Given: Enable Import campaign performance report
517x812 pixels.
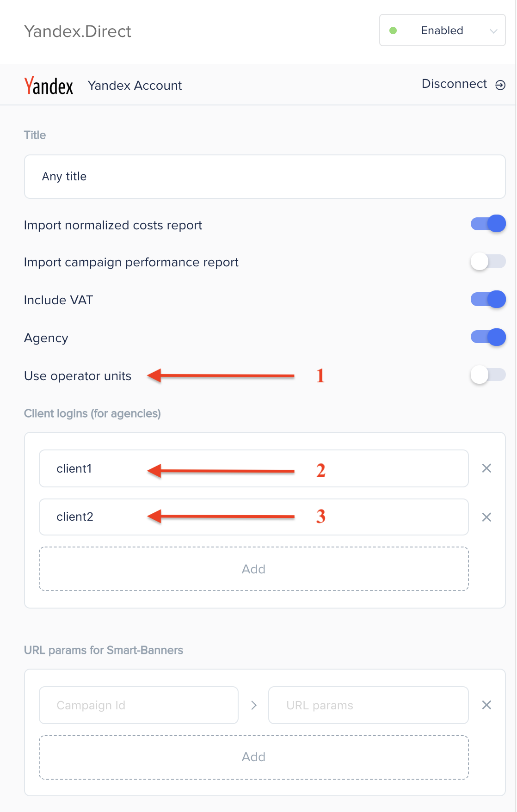Looking at the screenshot, I should click(x=488, y=262).
